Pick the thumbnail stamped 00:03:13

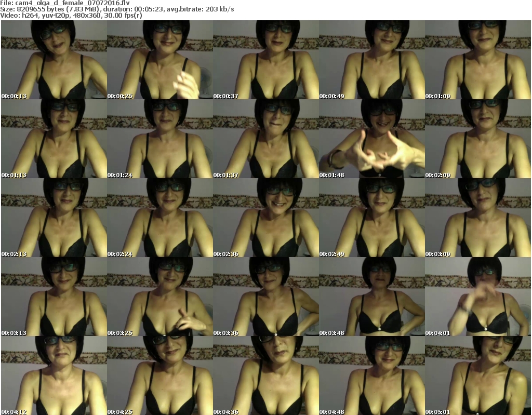click(54, 297)
